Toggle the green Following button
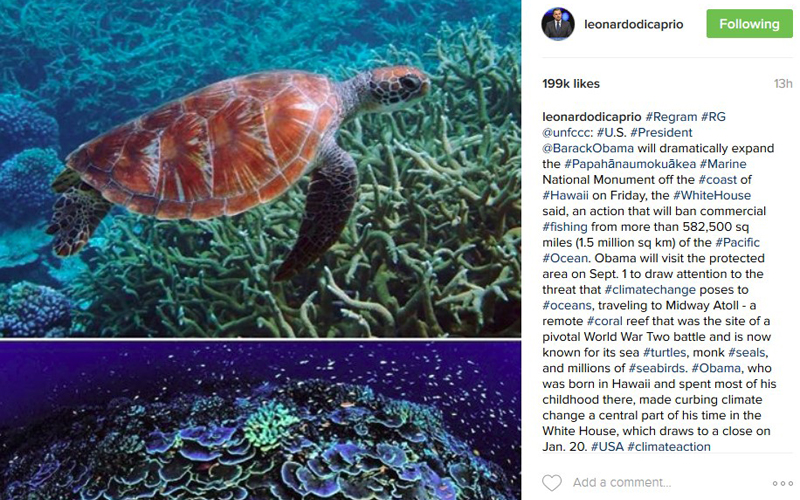Screen dimensions: 800x500 pos(749,23)
